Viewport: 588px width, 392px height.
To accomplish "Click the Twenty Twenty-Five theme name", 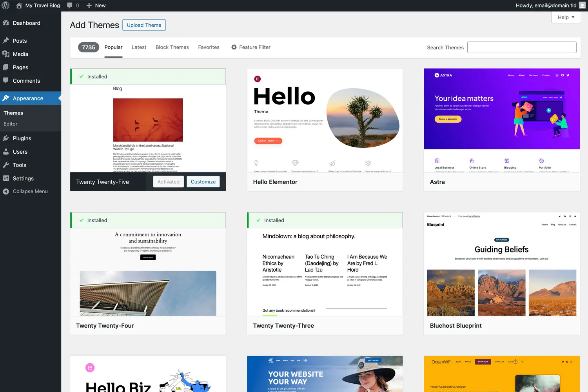I will coord(103,182).
